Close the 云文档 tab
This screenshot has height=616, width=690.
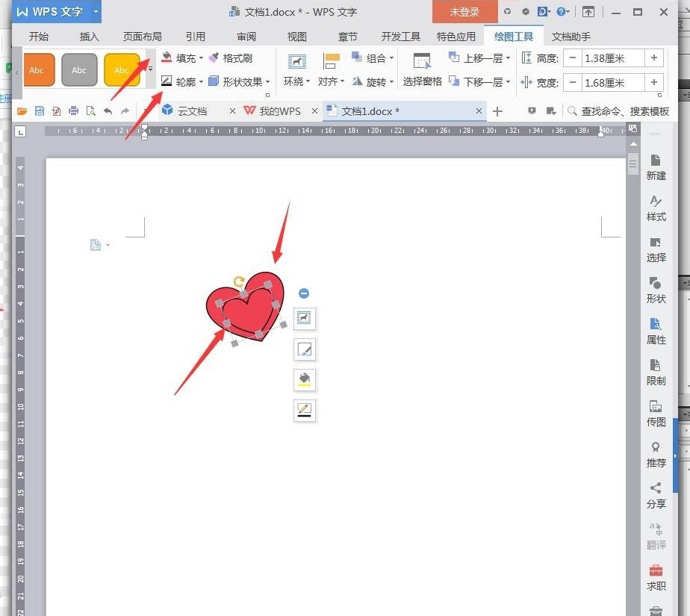tap(232, 111)
